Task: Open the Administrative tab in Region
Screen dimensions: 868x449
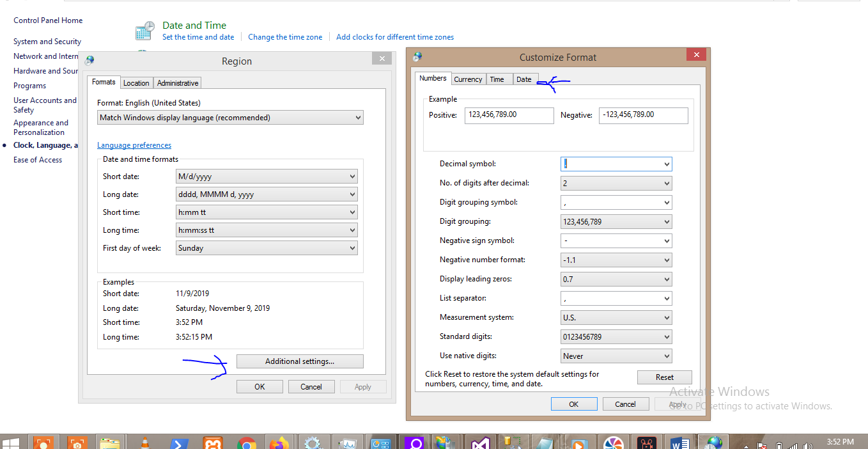Action: (177, 83)
